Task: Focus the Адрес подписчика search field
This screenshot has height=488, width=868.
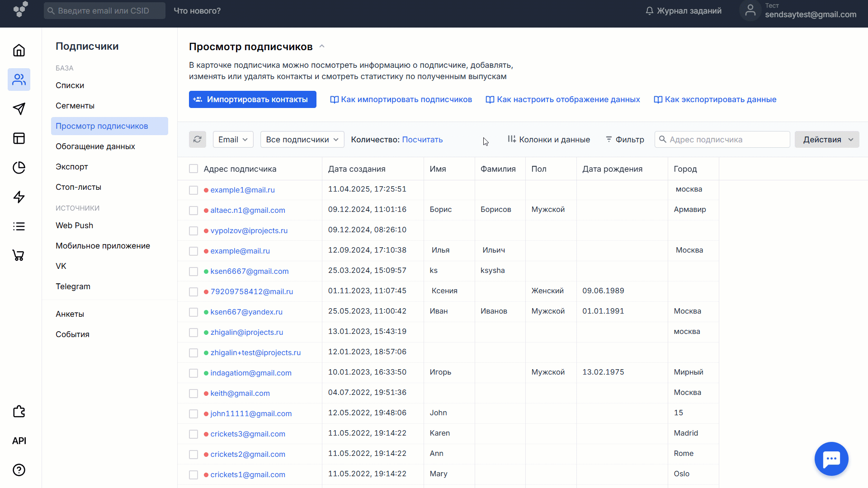Action: 727,140
